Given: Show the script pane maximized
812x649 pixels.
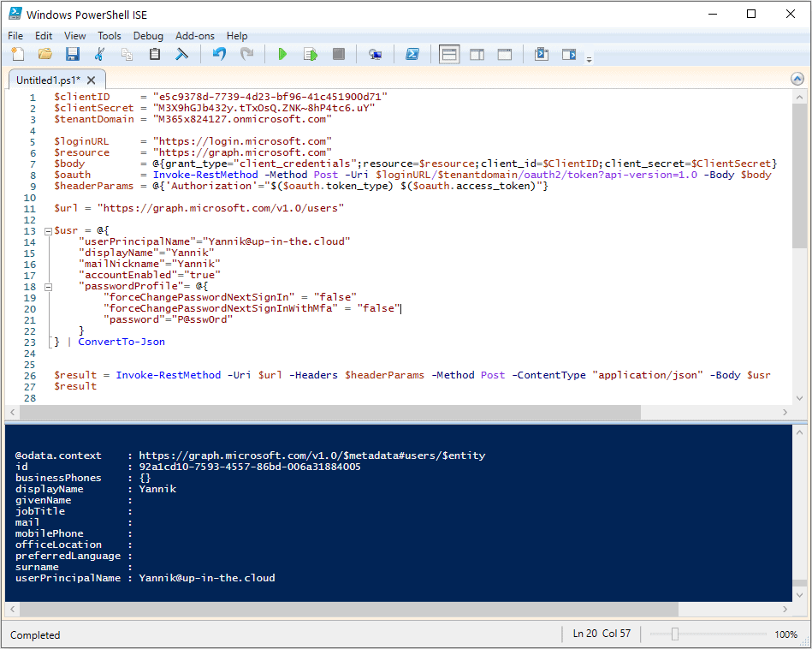Looking at the screenshot, I should pyautogui.click(x=504, y=54).
